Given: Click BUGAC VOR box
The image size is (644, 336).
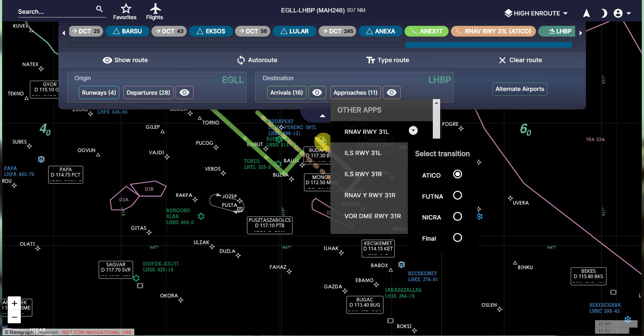Looking at the screenshot, I should click(x=365, y=305).
